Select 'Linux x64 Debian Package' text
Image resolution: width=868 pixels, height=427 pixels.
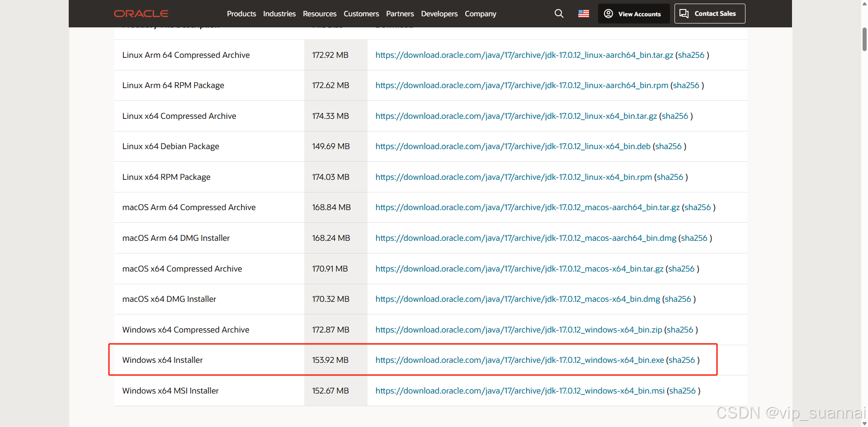point(170,146)
